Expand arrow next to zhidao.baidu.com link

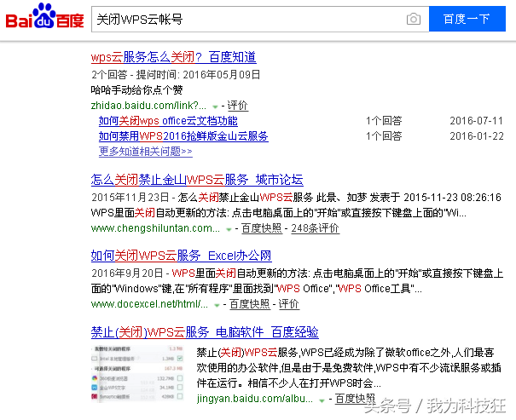coord(215,106)
